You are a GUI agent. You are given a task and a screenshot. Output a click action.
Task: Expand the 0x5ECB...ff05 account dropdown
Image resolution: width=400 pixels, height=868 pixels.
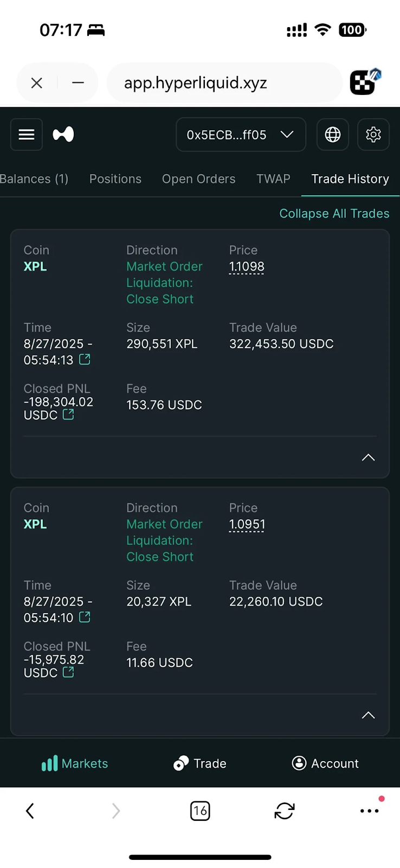click(241, 135)
